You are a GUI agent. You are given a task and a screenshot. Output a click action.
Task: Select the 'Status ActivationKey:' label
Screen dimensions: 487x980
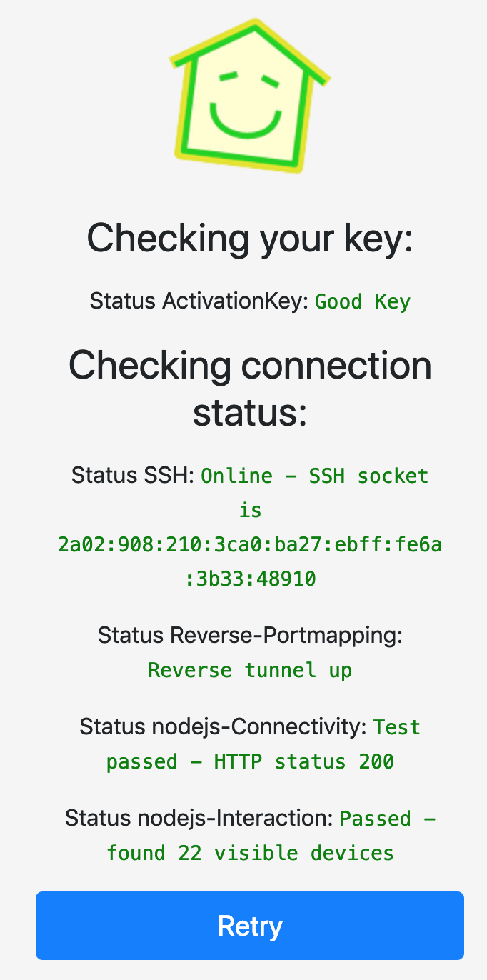point(199,301)
